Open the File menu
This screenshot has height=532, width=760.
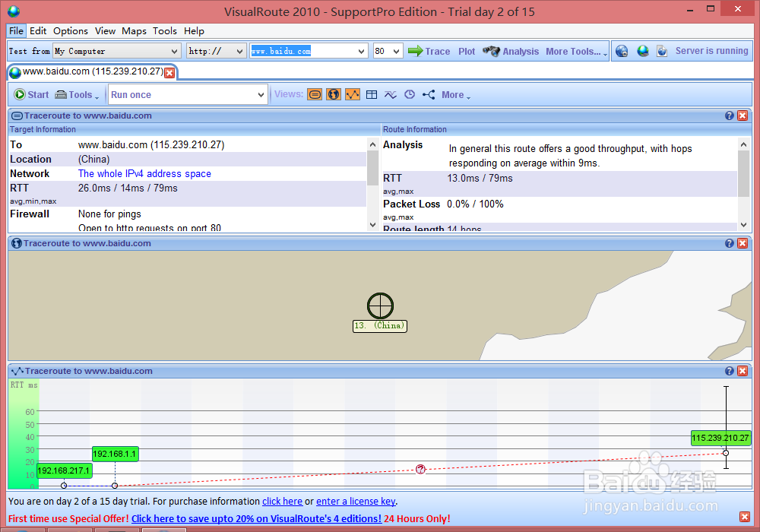coord(16,31)
